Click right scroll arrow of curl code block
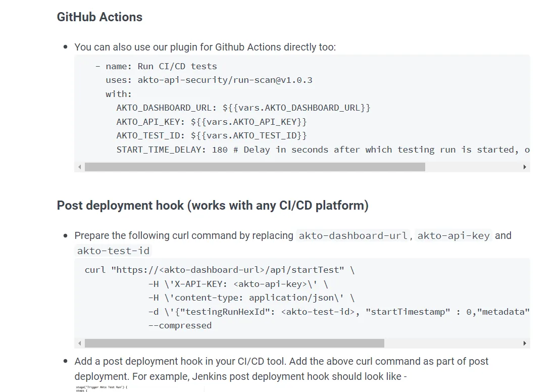The width and height of the screenshot is (560, 392). click(x=525, y=344)
